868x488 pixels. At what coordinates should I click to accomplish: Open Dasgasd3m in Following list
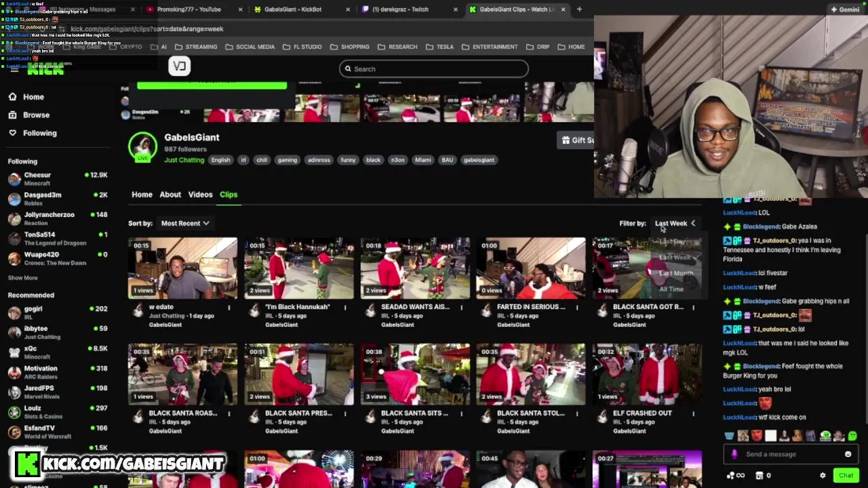[58, 199]
